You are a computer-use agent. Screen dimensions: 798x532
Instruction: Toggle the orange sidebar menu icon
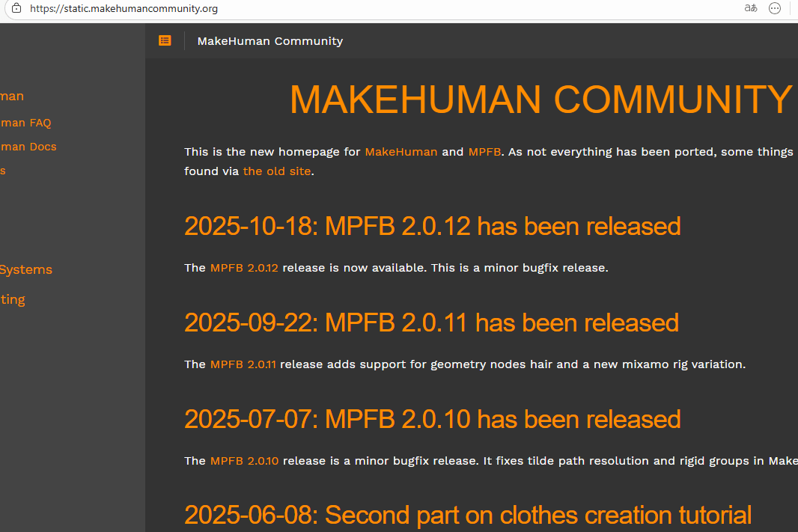click(x=165, y=41)
